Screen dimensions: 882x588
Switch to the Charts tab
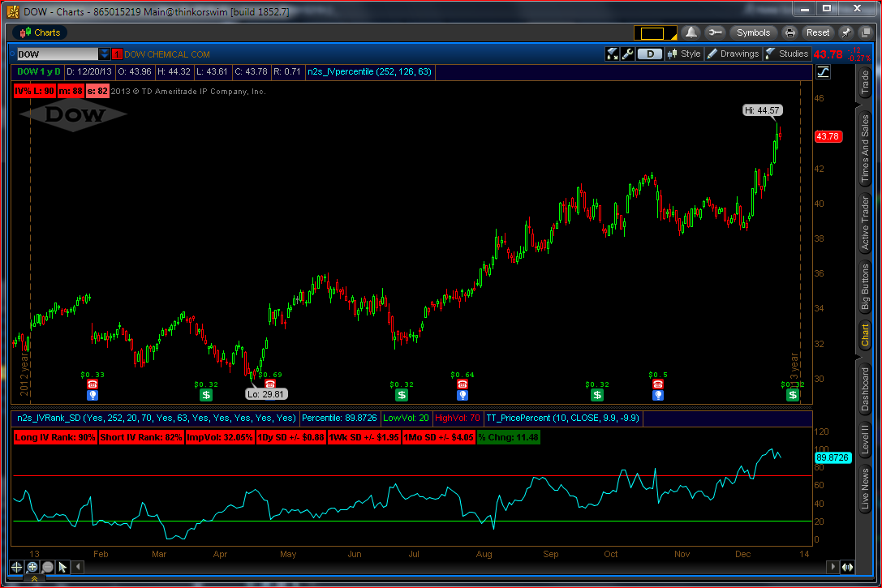point(40,32)
